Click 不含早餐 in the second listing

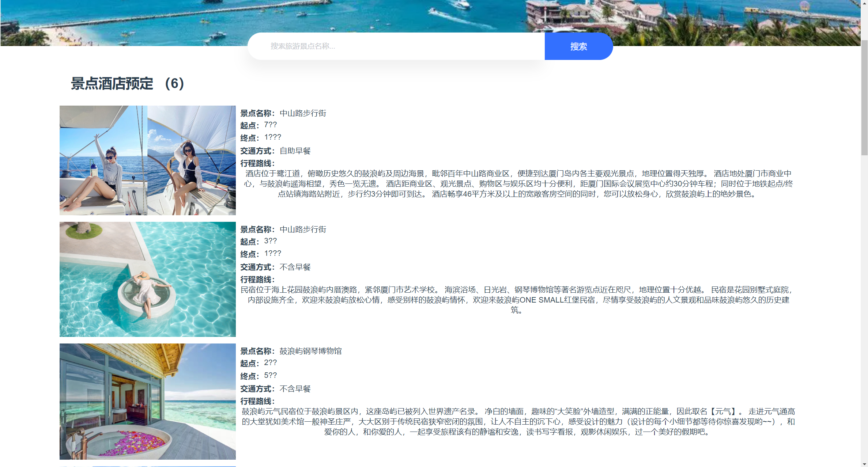point(295,267)
